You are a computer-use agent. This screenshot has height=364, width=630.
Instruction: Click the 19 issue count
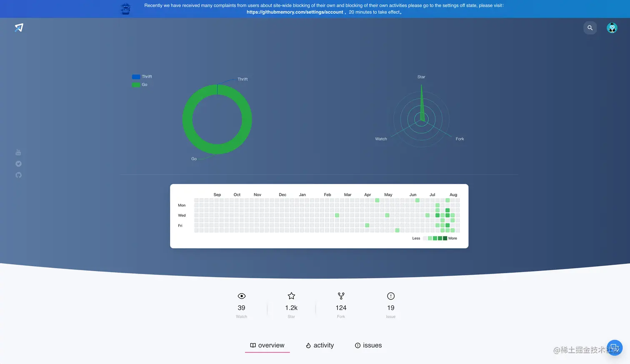tap(391, 308)
